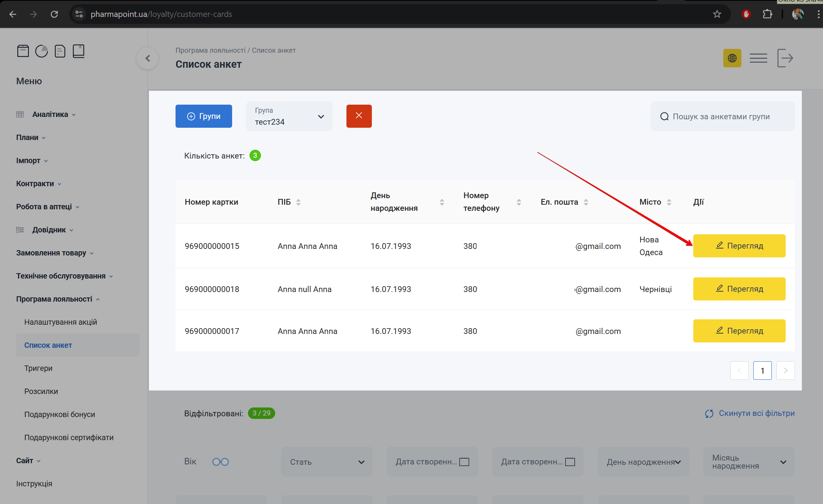The image size is (823, 504).
Task: Collapse sidebar with the left chevron button
Action: pyautogui.click(x=147, y=58)
